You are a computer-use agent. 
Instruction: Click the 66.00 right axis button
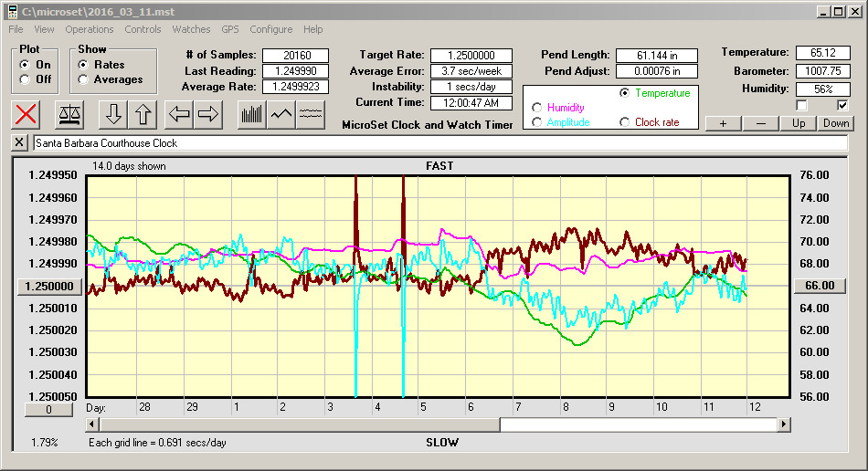[820, 286]
